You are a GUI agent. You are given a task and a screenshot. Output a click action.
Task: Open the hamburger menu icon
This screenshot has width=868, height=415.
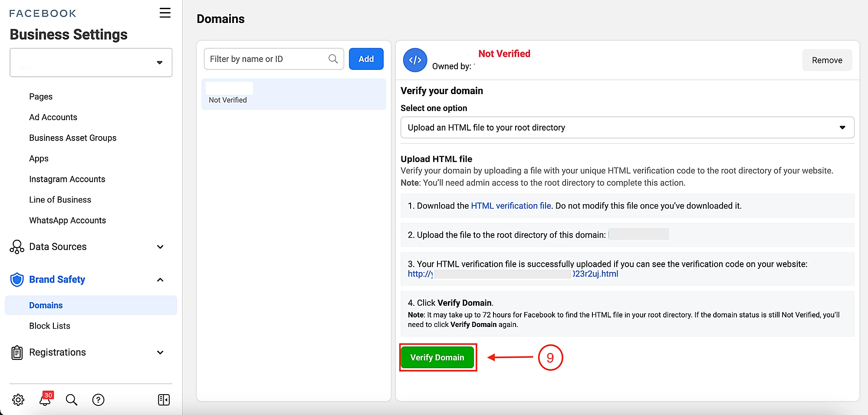[x=165, y=13]
